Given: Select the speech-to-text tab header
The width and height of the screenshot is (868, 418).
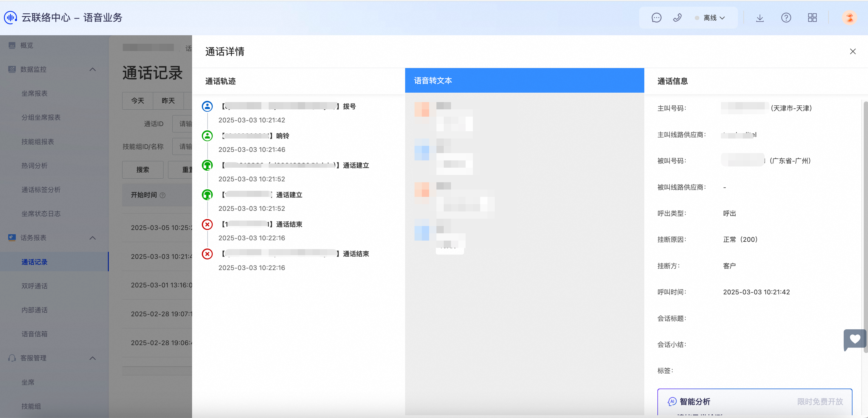Looking at the screenshot, I should pos(524,81).
